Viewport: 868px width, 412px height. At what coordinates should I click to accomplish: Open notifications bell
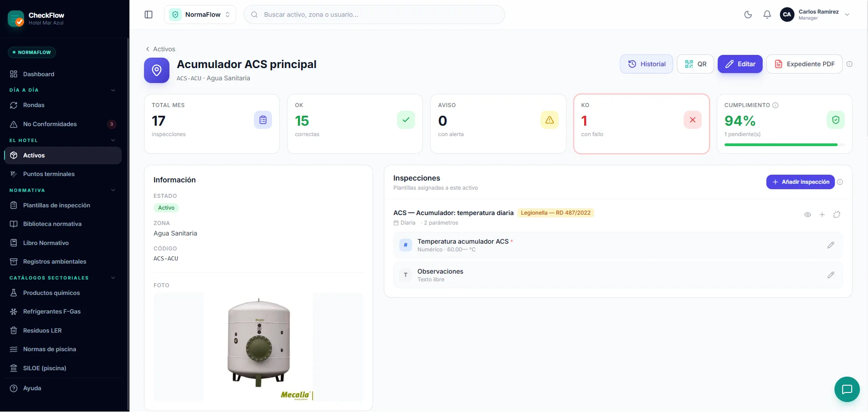tap(767, 15)
